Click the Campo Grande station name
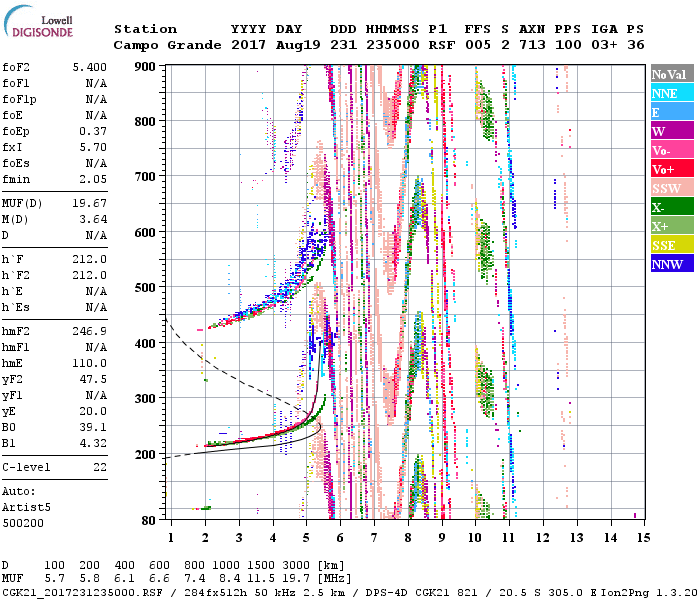The height and width of the screenshot is (600, 700). pos(167,45)
